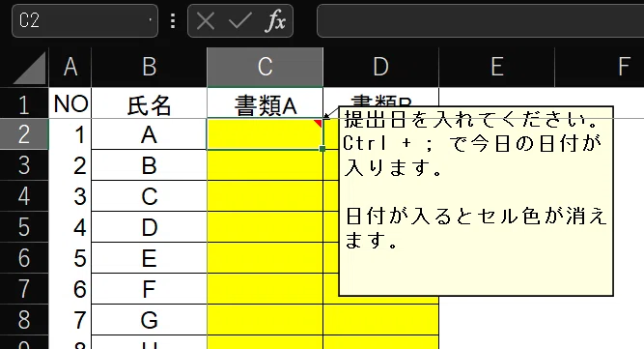Select row 2 header

pos(24,134)
